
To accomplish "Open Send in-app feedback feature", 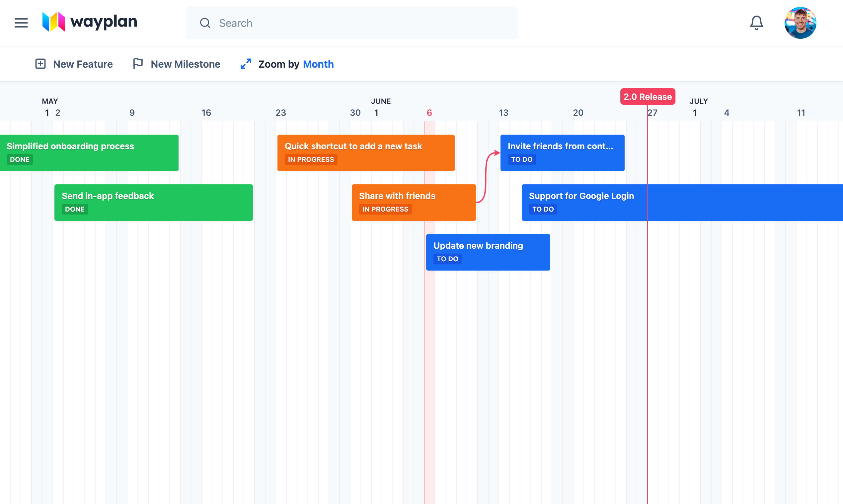I will click(154, 203).
